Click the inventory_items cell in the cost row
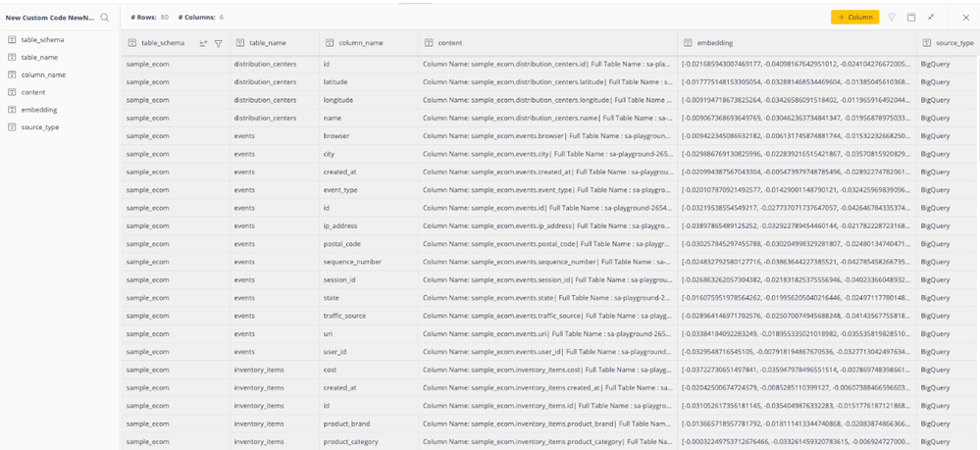 (x=258, y=370)
